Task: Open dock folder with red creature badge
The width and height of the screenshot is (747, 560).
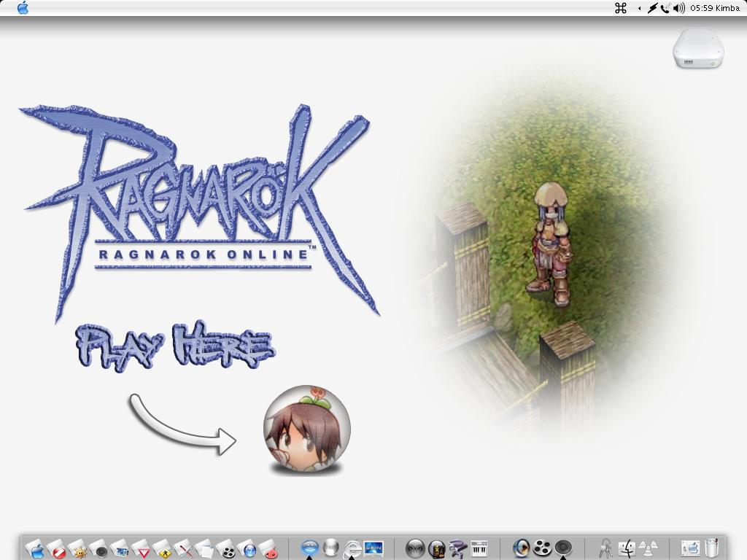Action: coord(268,548)
